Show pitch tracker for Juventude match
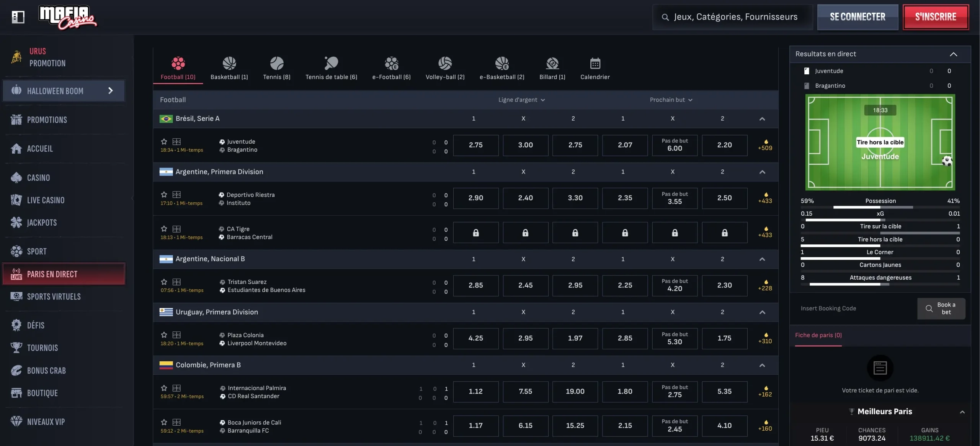Screen dimensions: 980x446 (x=176, y=141)
